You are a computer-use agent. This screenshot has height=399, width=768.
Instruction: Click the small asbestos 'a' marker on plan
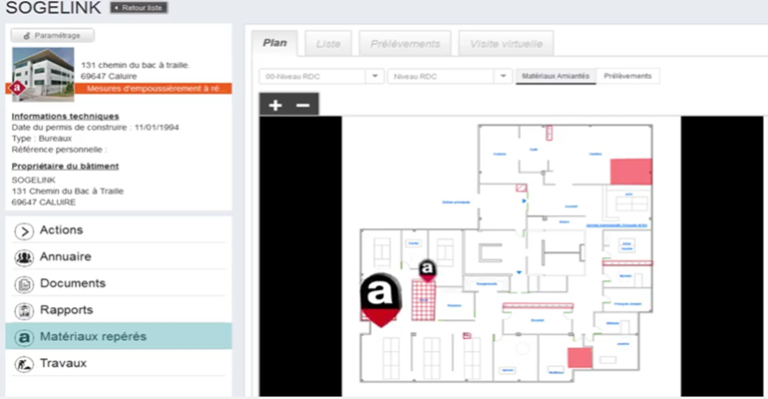[x=428, y=270]
